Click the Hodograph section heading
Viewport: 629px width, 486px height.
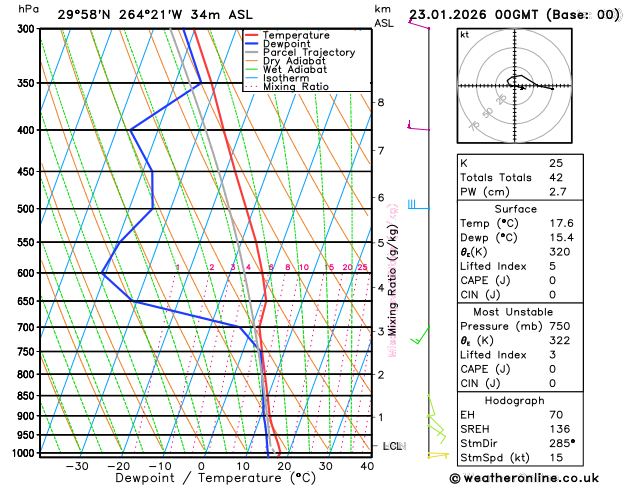515,401
